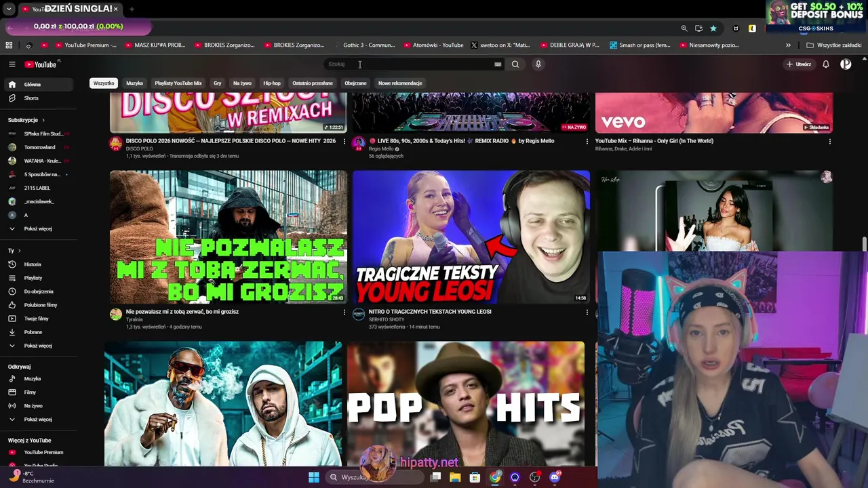
Task: Open the Windows Start menu
Action: (314, 477)
